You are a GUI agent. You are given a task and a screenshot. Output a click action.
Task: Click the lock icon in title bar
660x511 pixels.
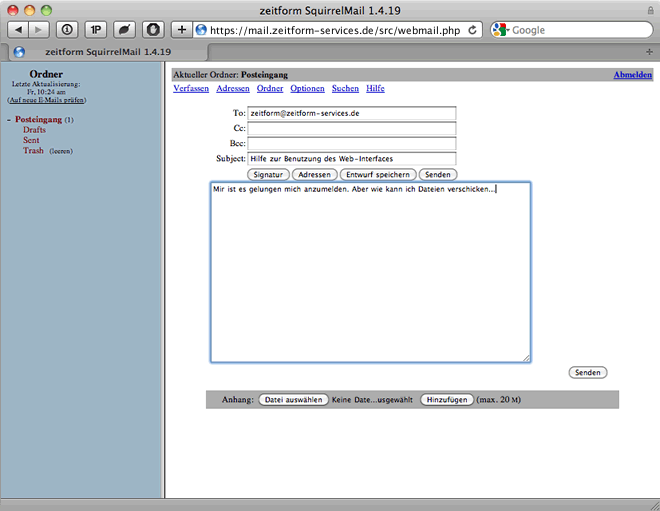tap(650, 10)
